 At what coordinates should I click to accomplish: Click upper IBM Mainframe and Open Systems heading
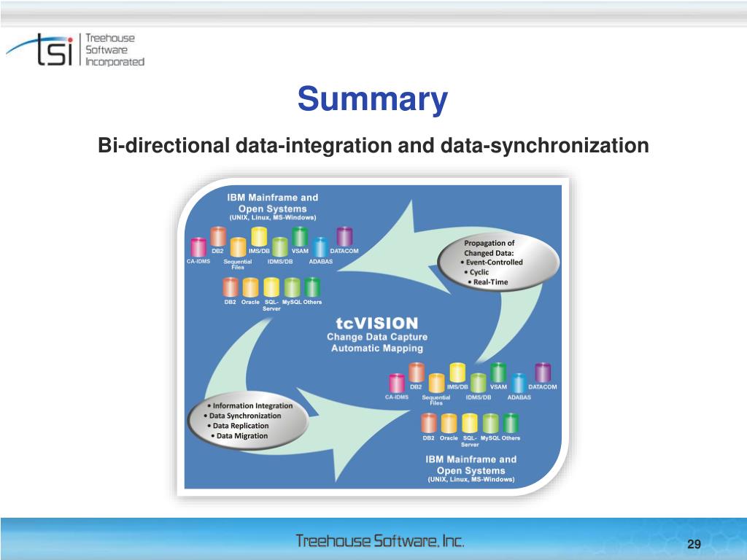pos(273,203)
